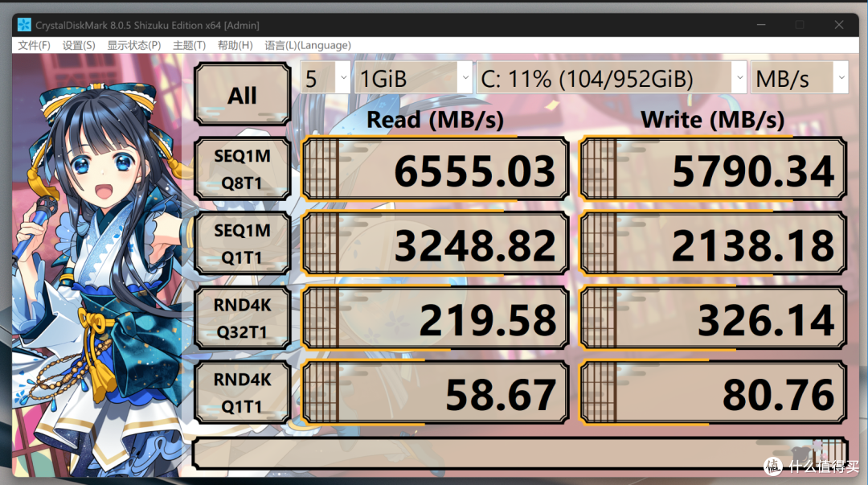Minimize the CrystalDiskMark window
Viewport: 868px width, 485px height.
tap(761, 25)
